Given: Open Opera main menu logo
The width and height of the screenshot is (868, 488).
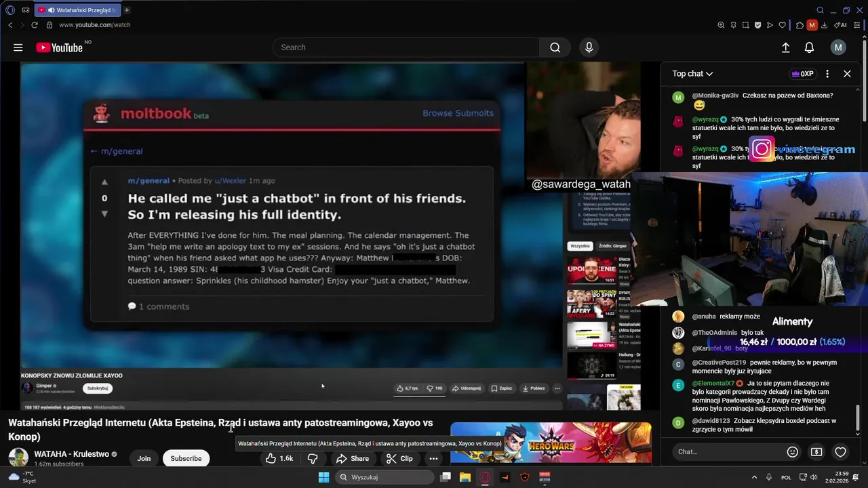Looking at the screenshot, I should click(10, 10).
